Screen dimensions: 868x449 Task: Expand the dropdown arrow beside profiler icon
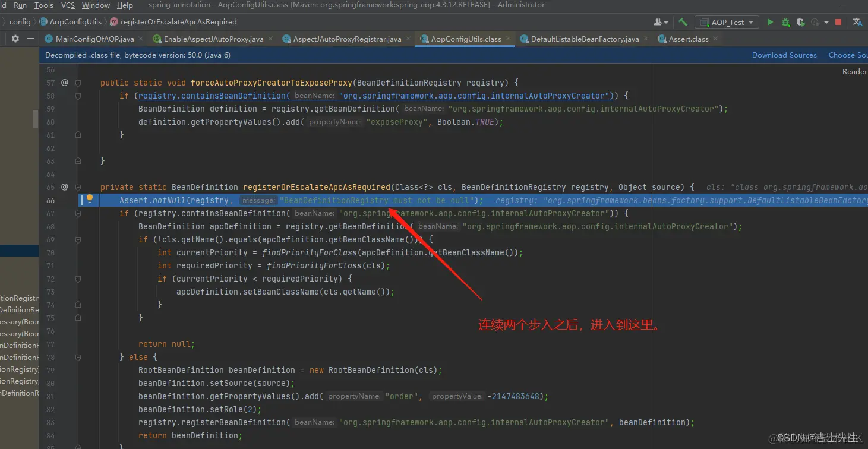point(826,22)
